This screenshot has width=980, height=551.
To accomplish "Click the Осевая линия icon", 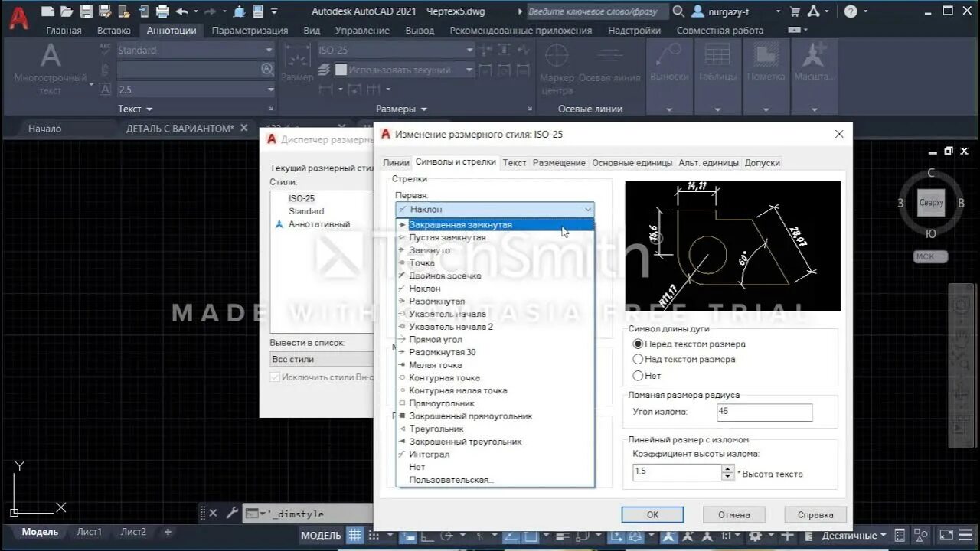I will [610, 57].
